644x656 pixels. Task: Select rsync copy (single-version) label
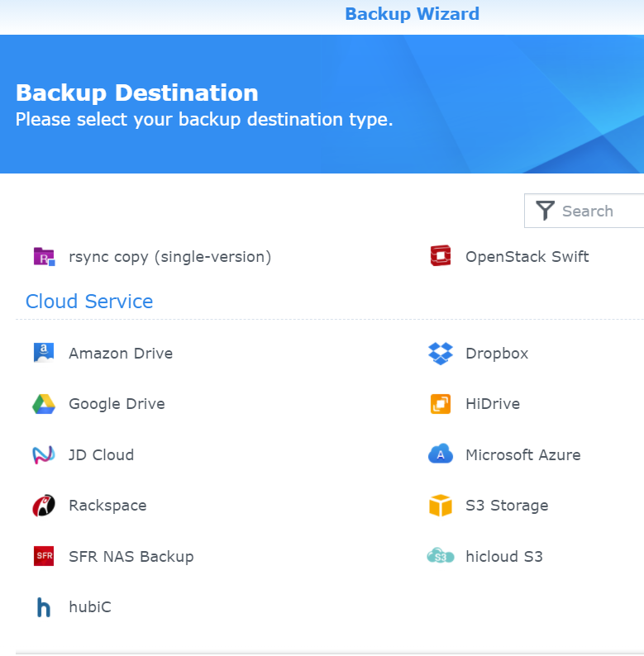[x=170, y=257]
